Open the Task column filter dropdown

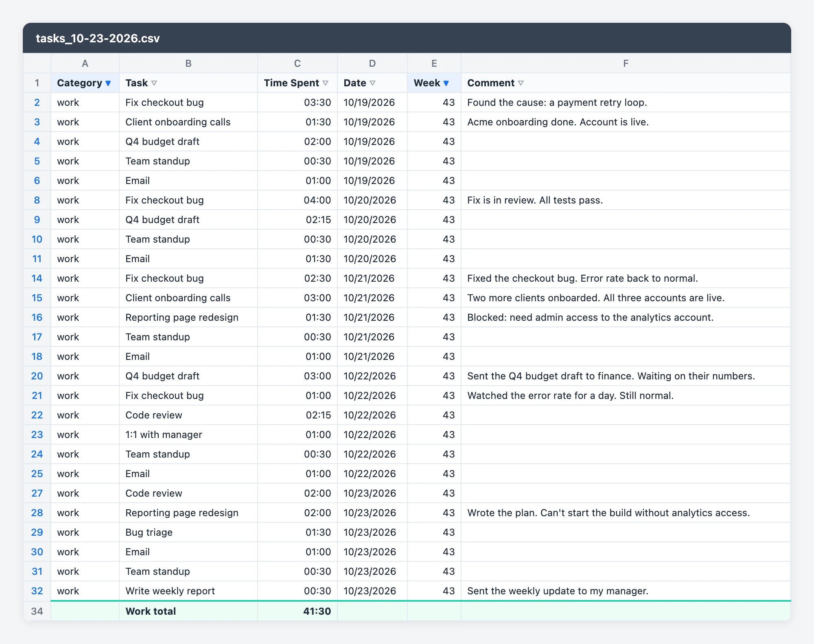(154, 83)
